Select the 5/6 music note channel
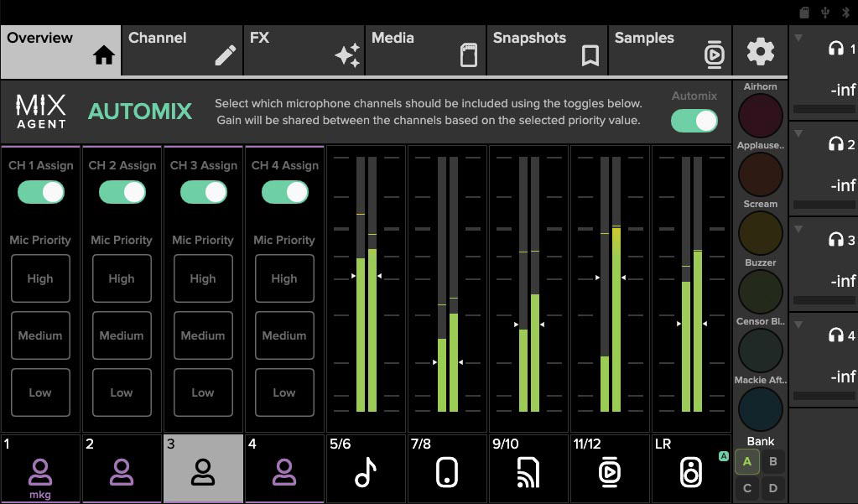 tap(366, 469)
